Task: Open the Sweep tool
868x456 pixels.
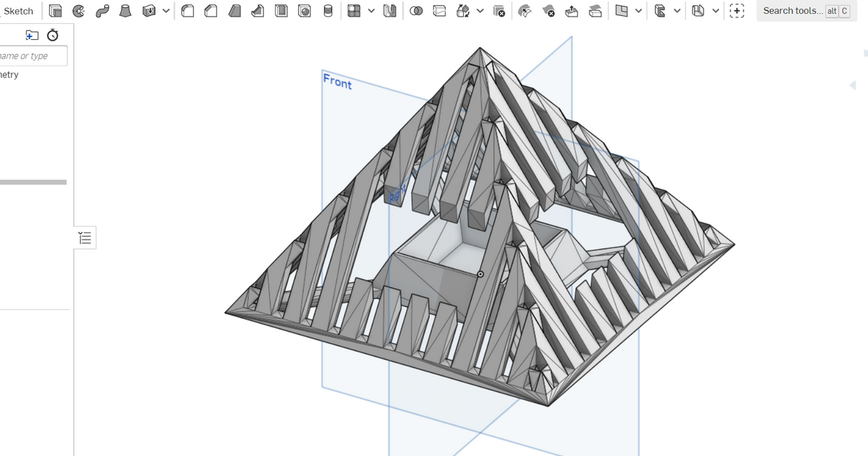Action: click(x=103, y=10)
